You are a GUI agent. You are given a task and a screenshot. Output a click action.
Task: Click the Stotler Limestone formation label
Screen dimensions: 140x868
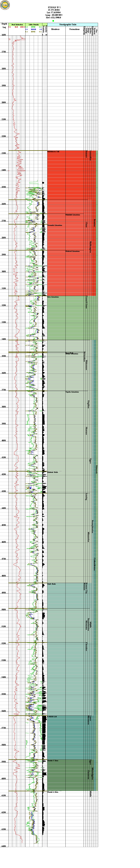[x=72, y=354]
